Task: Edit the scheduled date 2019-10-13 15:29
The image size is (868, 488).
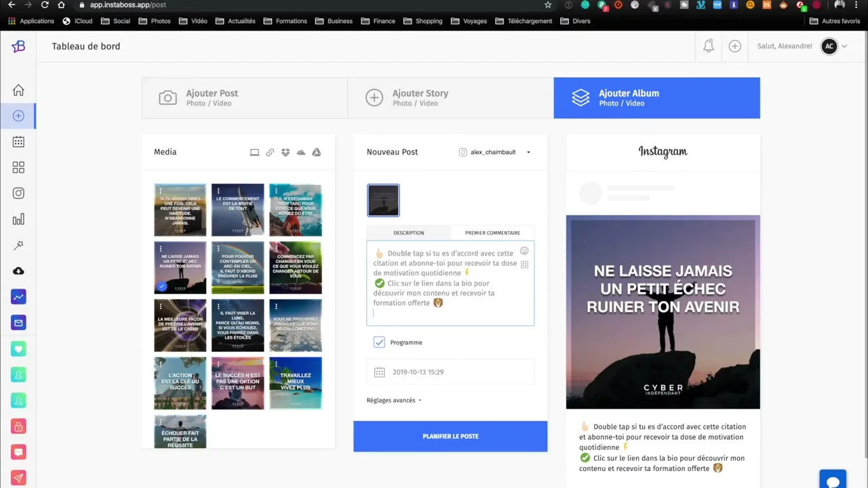Action: point(450,371)
